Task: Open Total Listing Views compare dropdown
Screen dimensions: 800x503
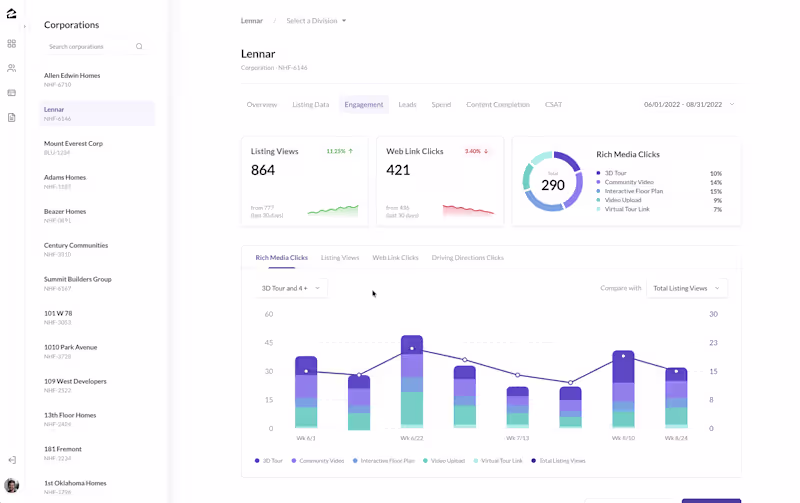Action: click(687, 288)
